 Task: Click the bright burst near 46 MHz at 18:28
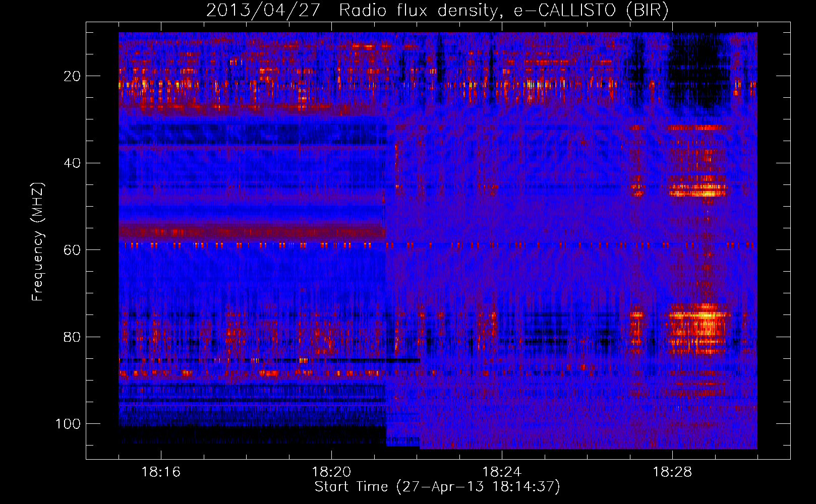(x=698, y=186)
